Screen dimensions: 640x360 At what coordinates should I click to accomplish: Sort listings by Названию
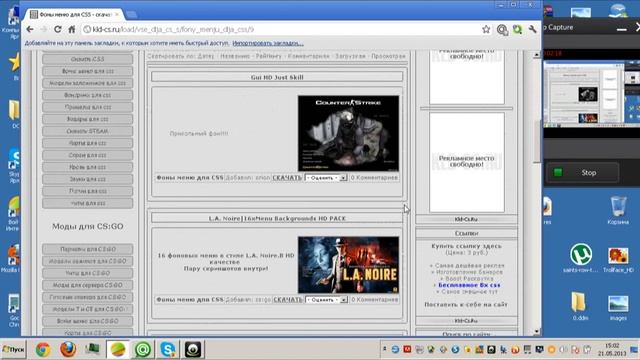235,56
